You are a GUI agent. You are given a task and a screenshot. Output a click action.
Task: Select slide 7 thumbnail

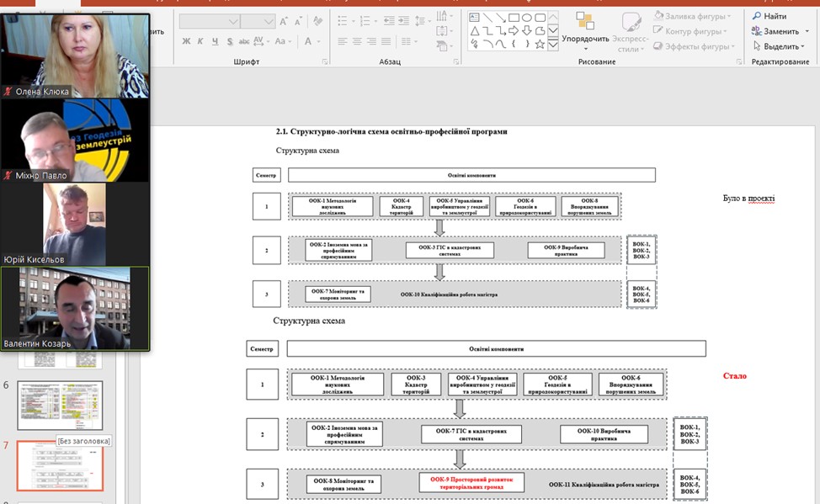coord(60,465)
